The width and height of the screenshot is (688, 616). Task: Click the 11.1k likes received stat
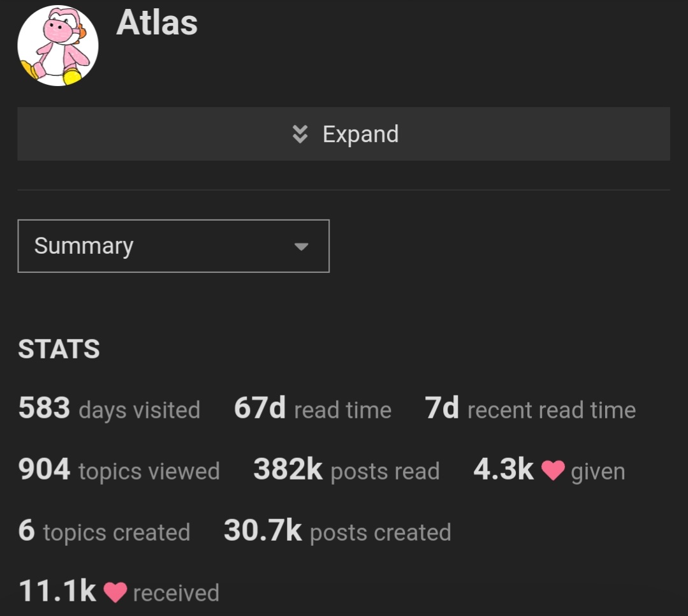[x=119, y=592]
